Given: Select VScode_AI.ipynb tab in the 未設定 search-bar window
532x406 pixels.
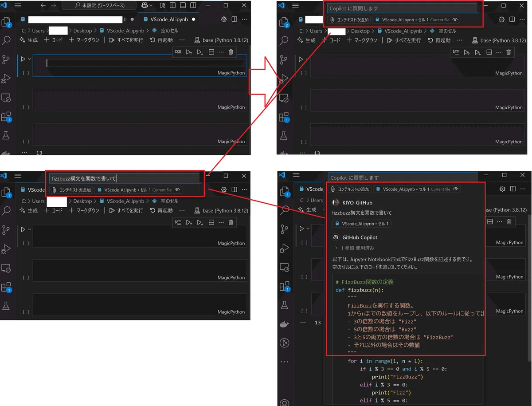Looking at the screenshot, I should 169,20.
